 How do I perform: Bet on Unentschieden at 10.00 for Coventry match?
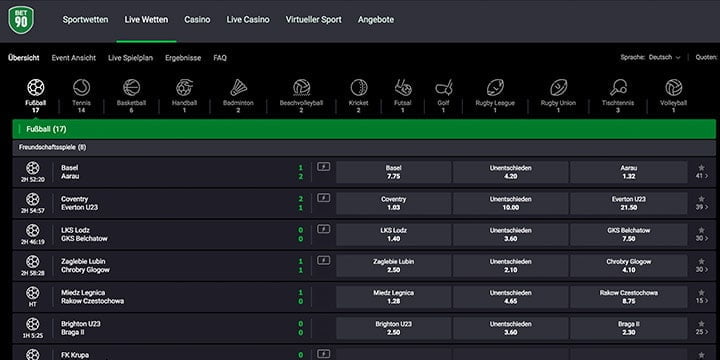click(511, 203)
